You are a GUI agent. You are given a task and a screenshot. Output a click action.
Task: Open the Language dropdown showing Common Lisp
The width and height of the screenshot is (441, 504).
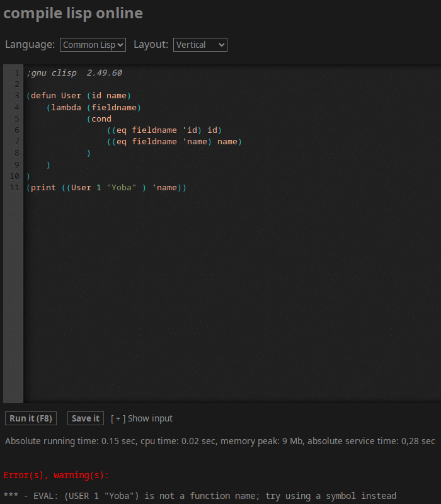[x=93, y=45]
